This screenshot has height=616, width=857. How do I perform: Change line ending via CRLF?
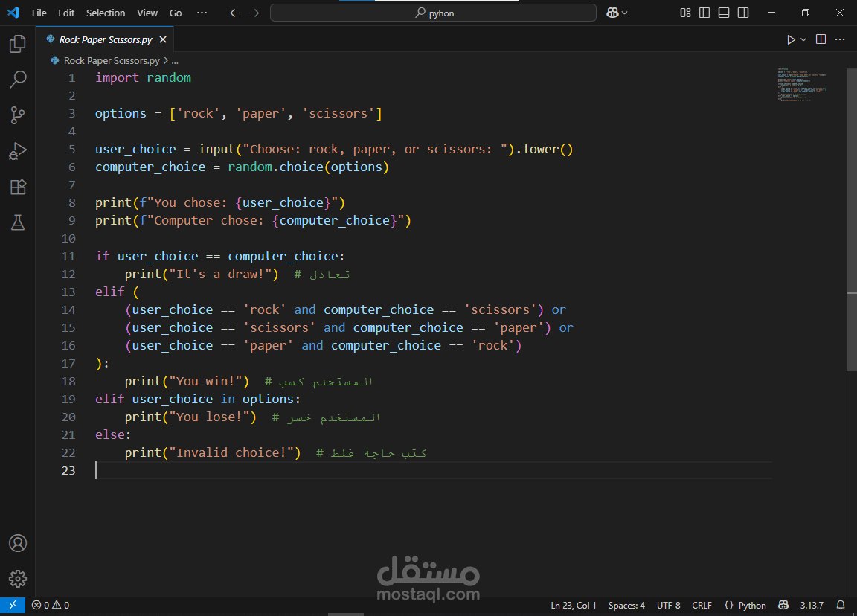pos(702,605)
